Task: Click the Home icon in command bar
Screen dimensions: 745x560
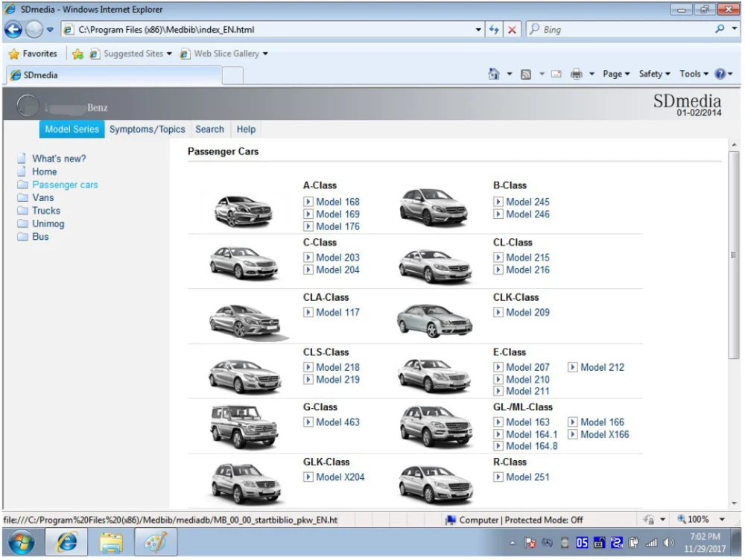Action: [494, 74]
